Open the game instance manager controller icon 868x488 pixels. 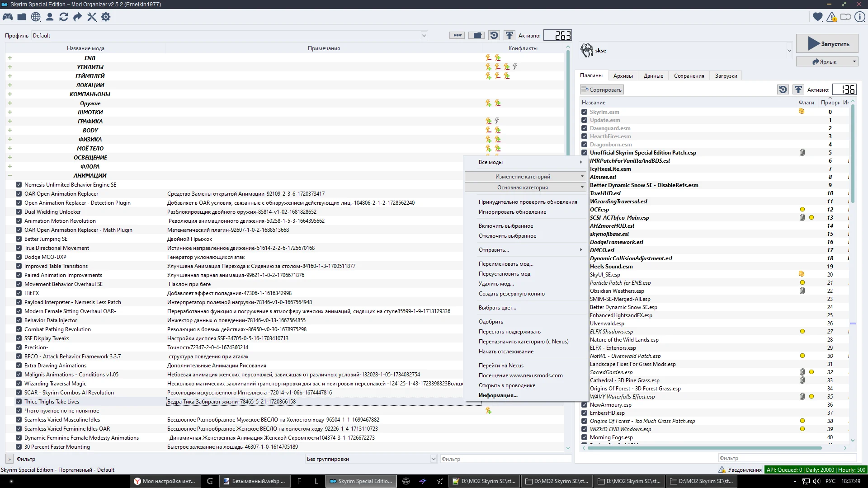pos(8,17)
